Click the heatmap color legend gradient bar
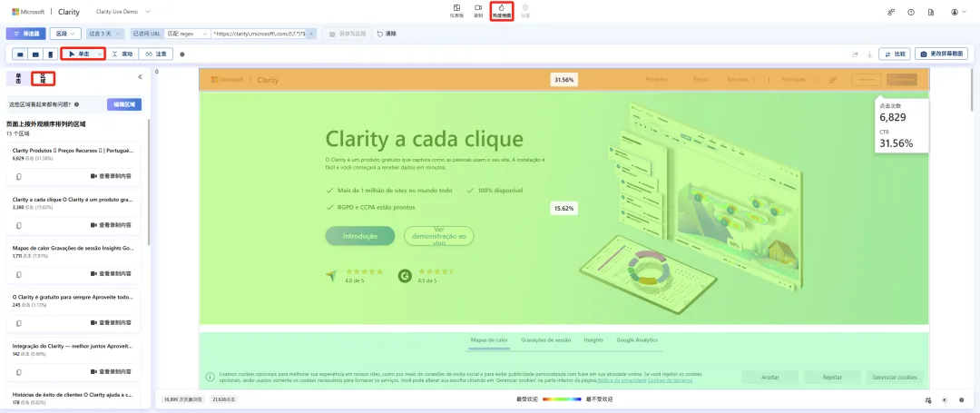The image size is (980, 413). (x=562, y=398)
